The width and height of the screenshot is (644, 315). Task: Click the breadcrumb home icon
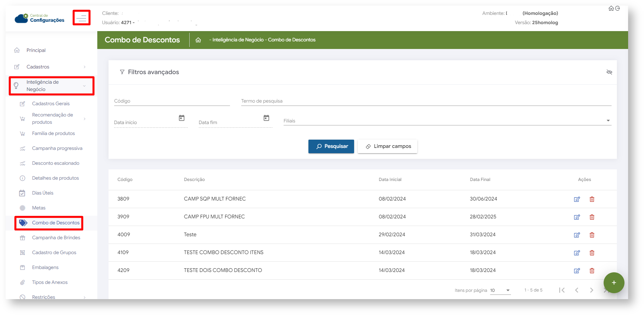[198, 40]
